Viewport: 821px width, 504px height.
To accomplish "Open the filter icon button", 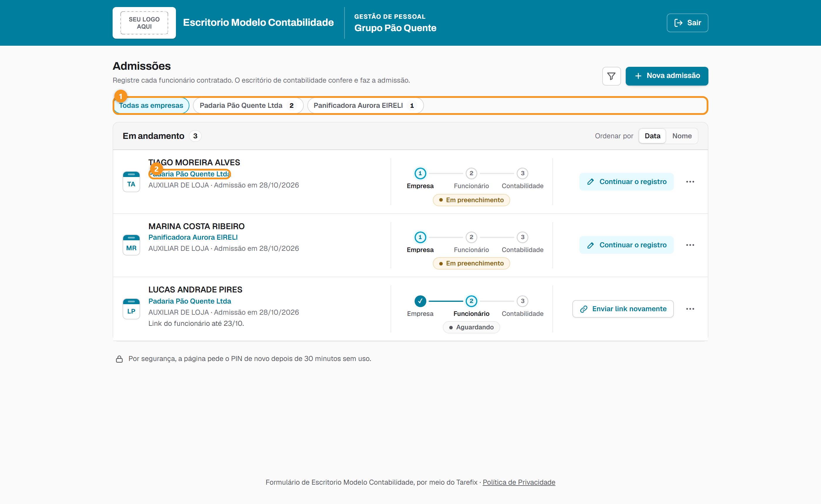I will [x=611, y=76].
